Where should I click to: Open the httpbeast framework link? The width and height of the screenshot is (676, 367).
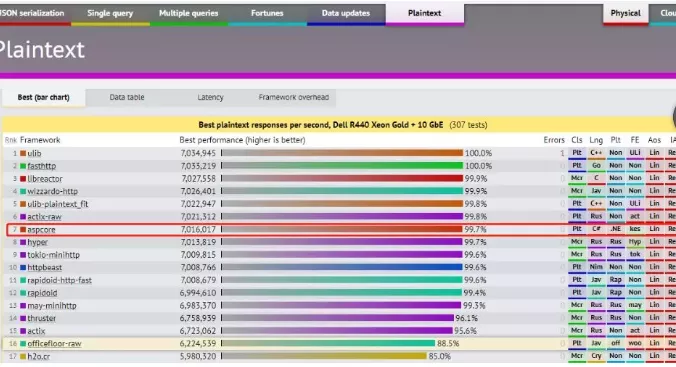point(44,267)
